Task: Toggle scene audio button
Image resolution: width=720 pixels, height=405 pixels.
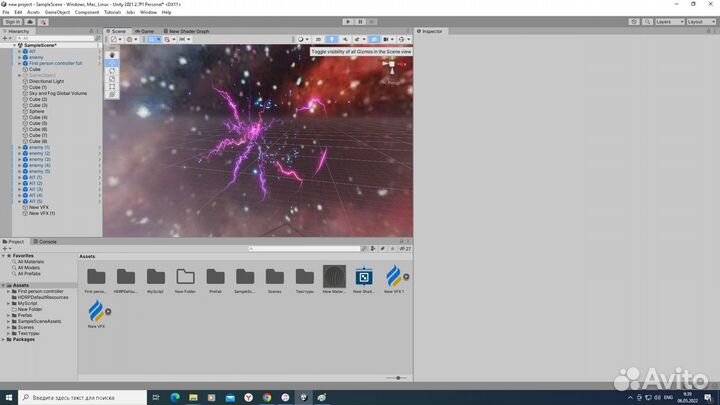Action: [345, 39]
